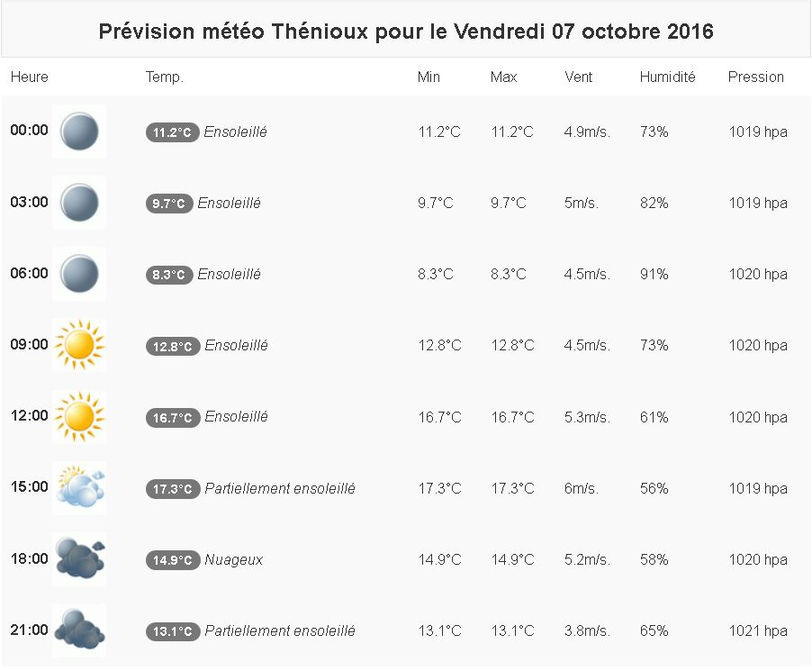Image resolution: width=812 pixels, height=671 pixels.
Task: Click the Heure column header
Action: pos(30,77)
